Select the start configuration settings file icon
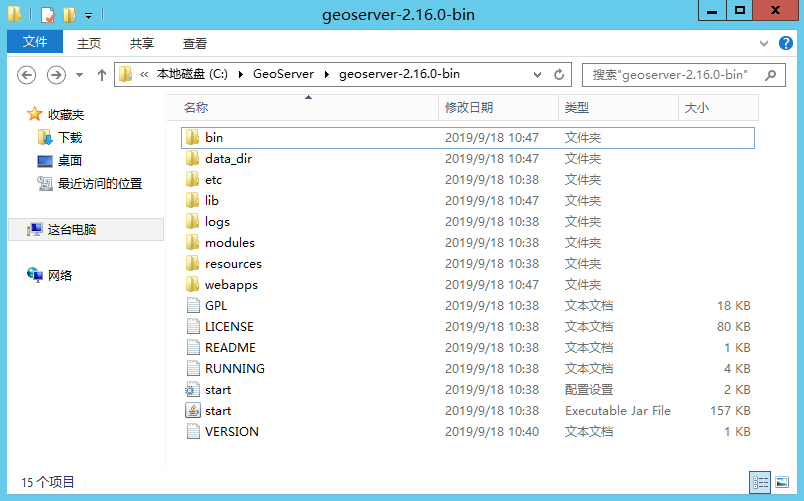This screenshot has width=804, height=501. (193, 390)
